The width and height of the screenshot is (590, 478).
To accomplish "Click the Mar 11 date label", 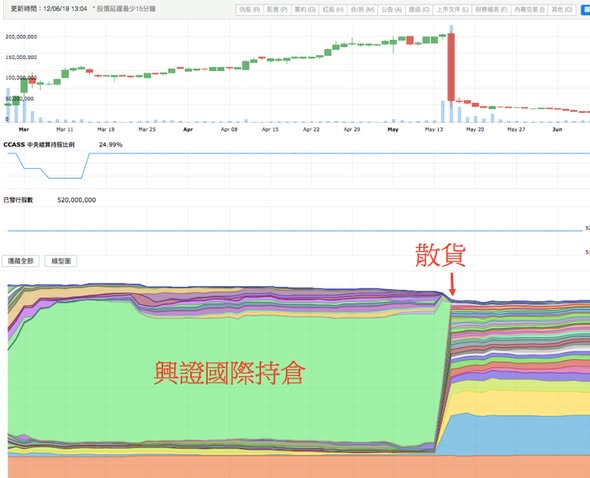I will [65, 129].
